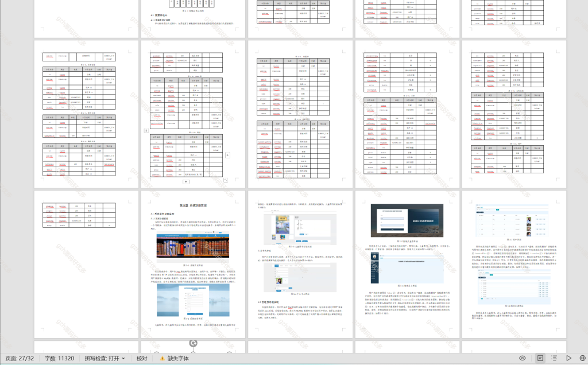Click page indicator 页面: 27/32
Image resolution: width=588 pixels, height=365 pixels.
[20, 358]
